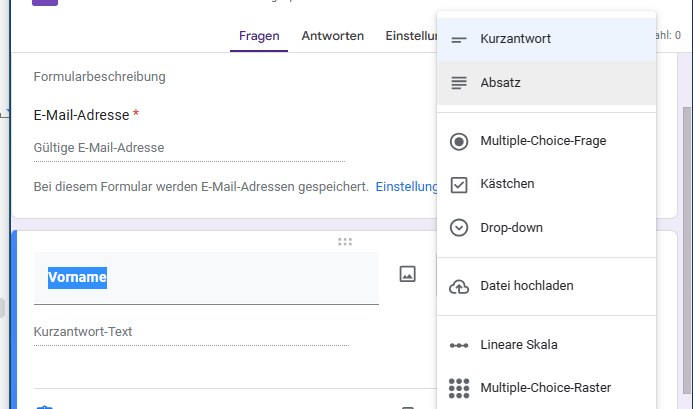Click the Multiple-Choice-Raster grid icon
The width and height of the screenshot is (693, 409).
[x=459, y=388]
